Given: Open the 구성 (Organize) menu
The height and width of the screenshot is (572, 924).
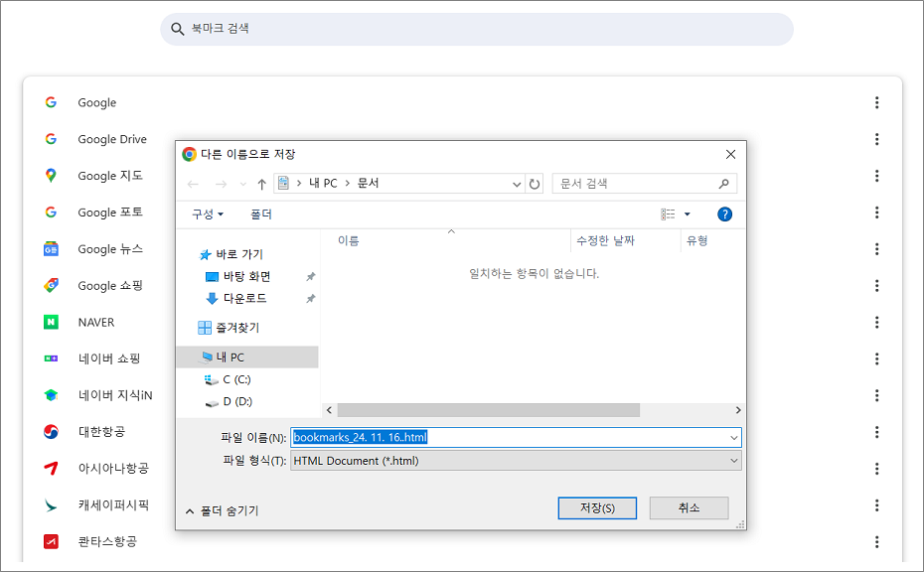Looking at the screenshot, I should pos(205,213).
